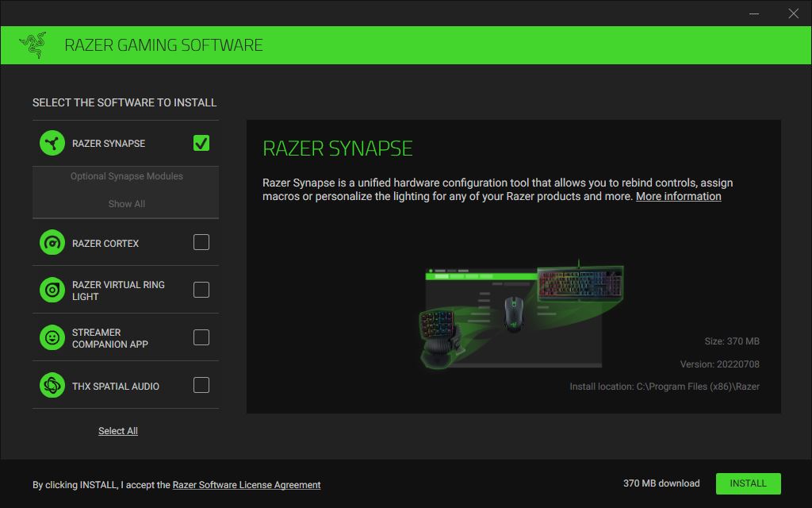Image resolution: width=812 pixels, height=508 pixels.
Task: Select THX Spatial Audio entry label
Action: click(x=116, y=387)
